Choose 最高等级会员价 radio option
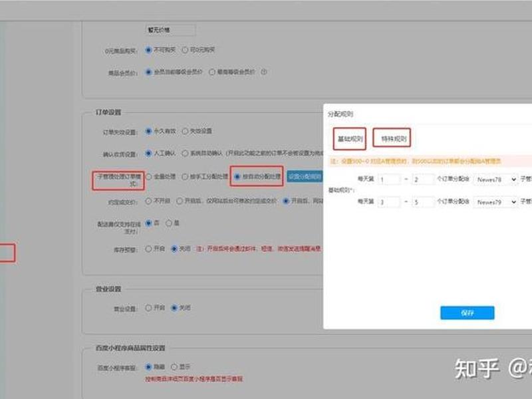Viewport: 532px width, 399px height. click(212, 72)
